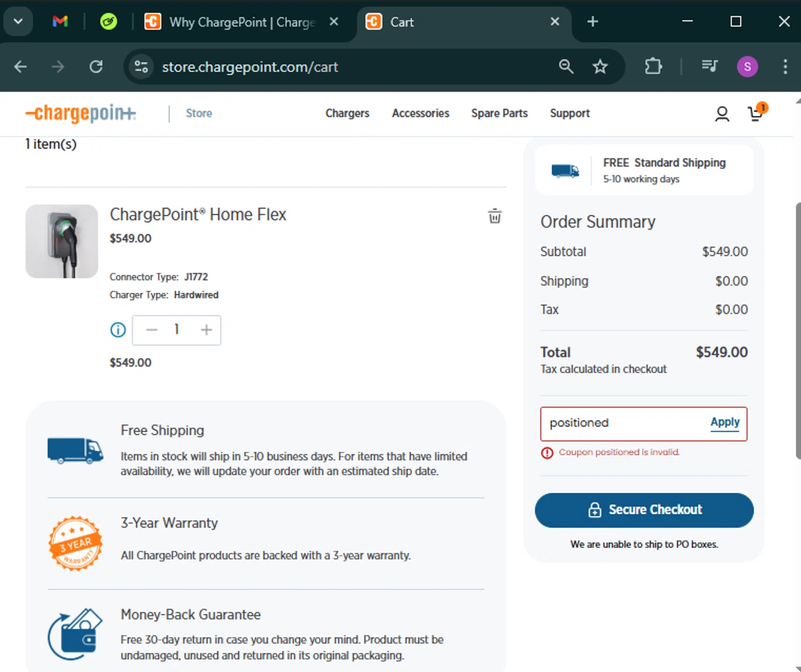The image size is (801, 672).
Task: Apply the coupon code
Action: point(725,423)
